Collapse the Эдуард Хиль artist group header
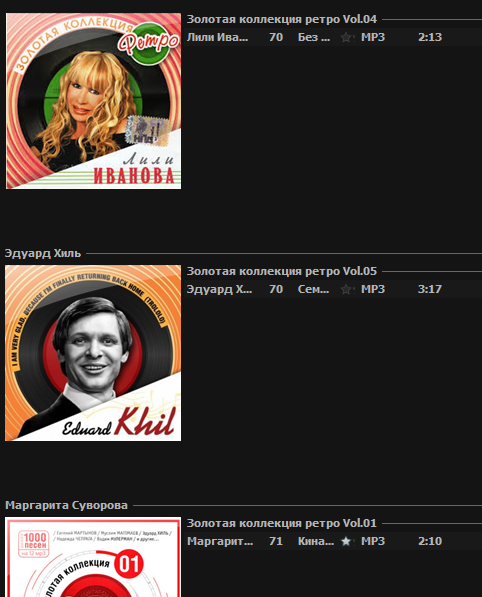The width and height of the screenshot is (482, 597). [x=43, y=253]
